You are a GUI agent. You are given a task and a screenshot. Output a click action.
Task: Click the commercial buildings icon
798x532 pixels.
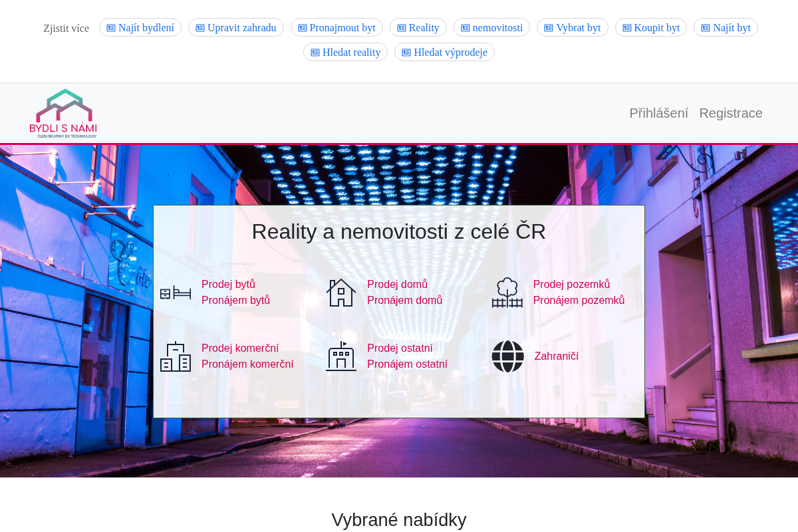176,356
